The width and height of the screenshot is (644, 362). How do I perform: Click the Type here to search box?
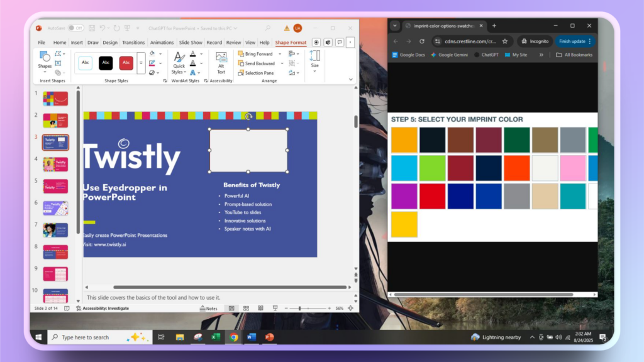(x=99, y=337)
